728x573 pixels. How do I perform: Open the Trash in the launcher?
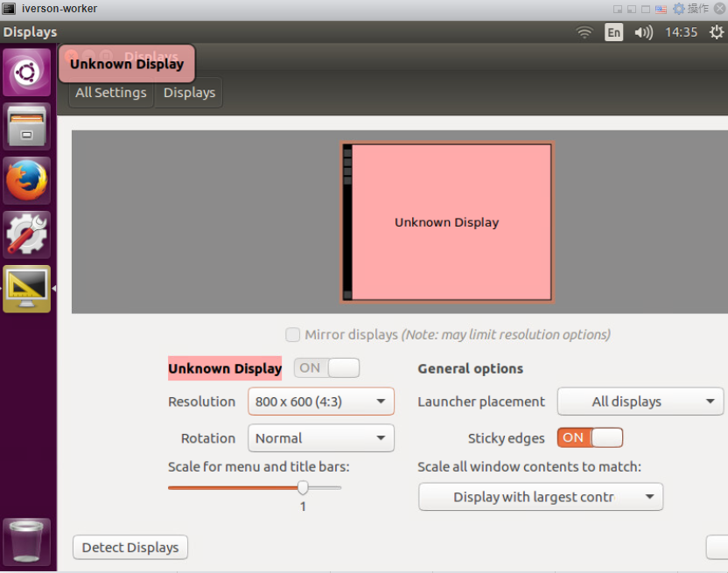point(26,542)
